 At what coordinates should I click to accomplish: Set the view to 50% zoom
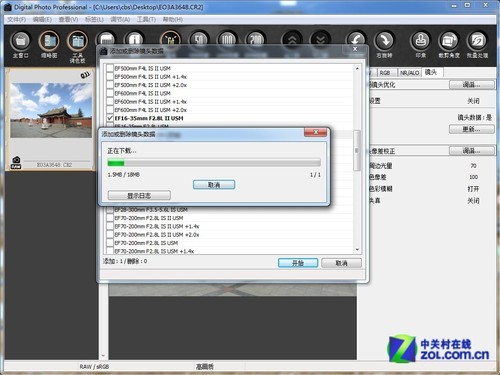coord(199,39)
